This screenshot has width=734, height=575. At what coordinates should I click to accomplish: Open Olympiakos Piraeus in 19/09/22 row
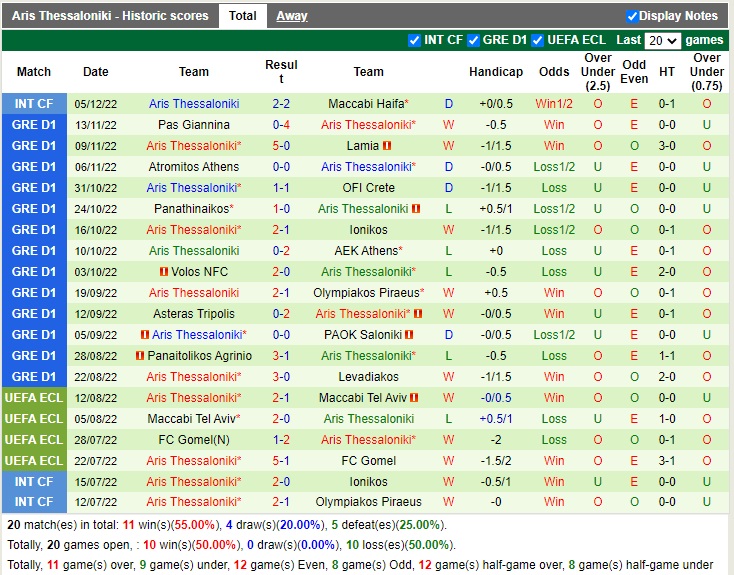tap(366, 293)
